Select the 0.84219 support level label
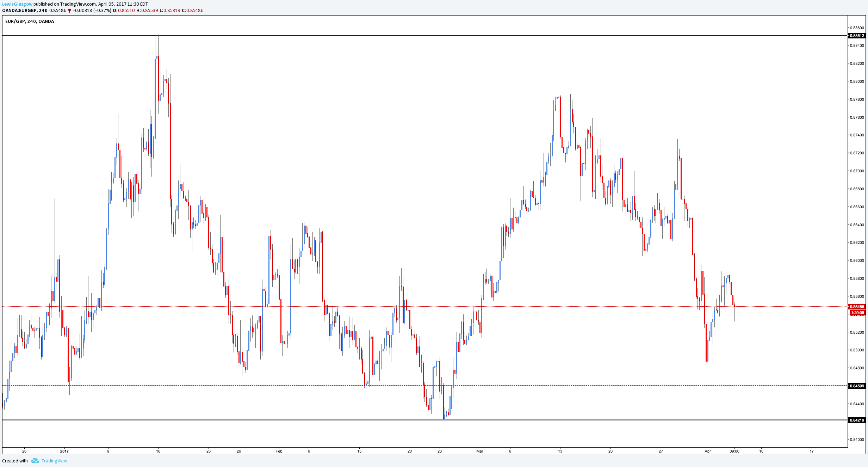Screen dimensions: 868x467 pos(857,420)
